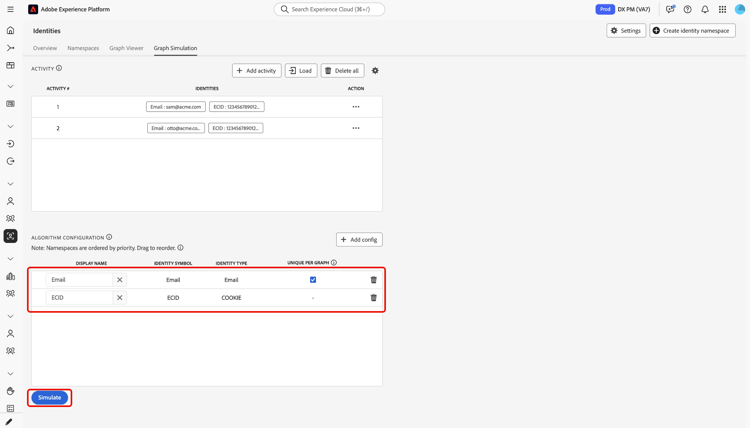750x428 pixels.
Task: Click the 'Email : otto@acme.co..' identity chip
Action: [x=176, y=128]
